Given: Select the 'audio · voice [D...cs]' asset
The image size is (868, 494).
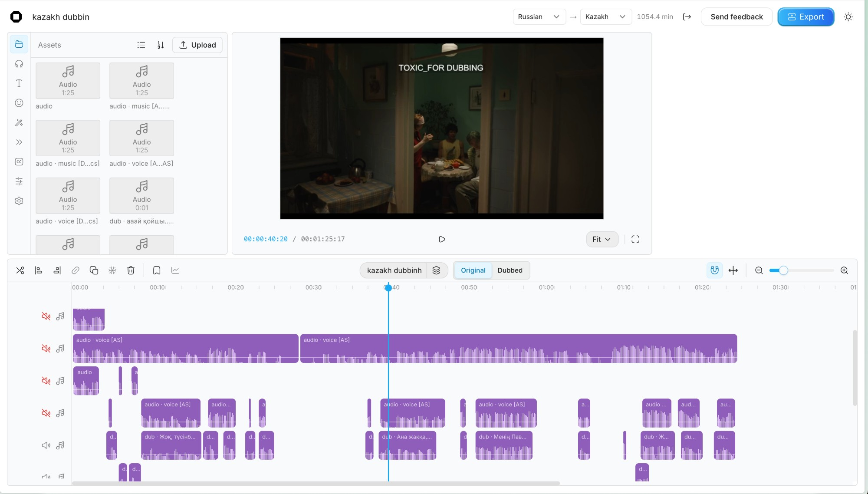Looking at the screenshot, I should pyautogui.click(x=68, y=196).
